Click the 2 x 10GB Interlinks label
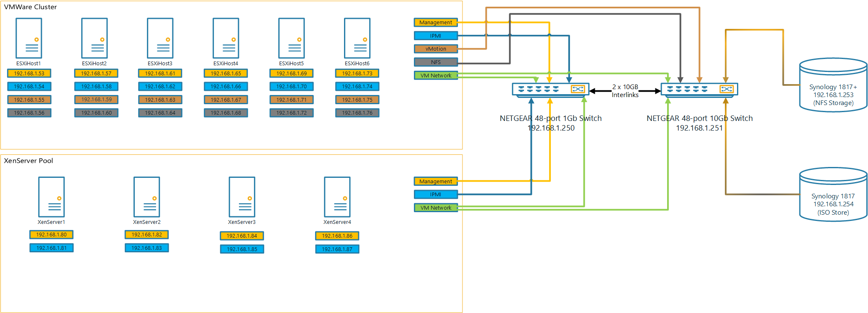Viewport: 868px width, 313px height. click(x=625, y=91)
